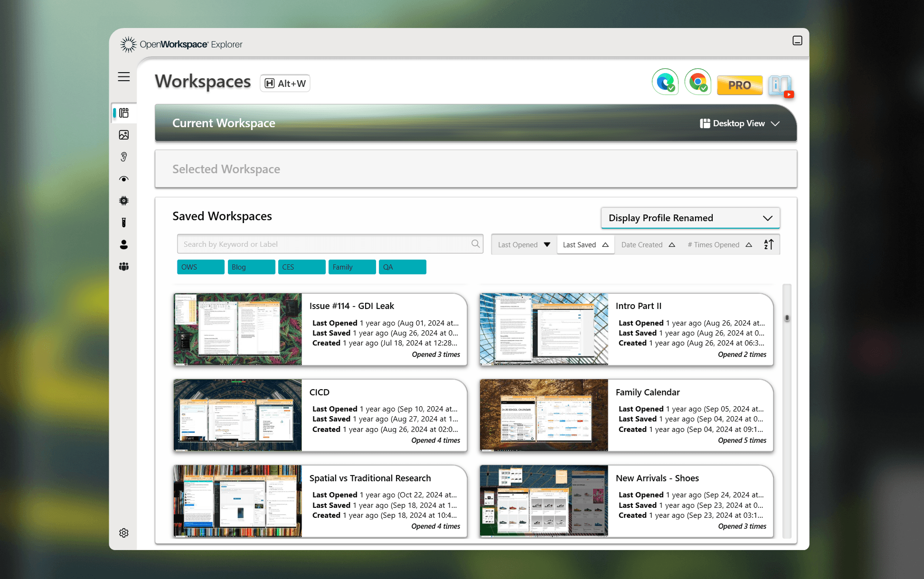The image size is (924, 579).
Task: Click the Edge browser status icon
Action: click(x=665, y=82)
